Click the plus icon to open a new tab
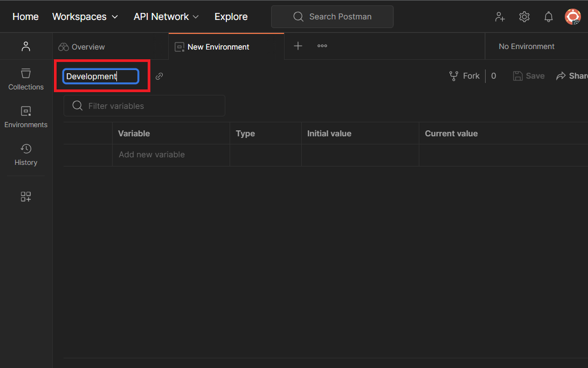 tap(298, 46)
